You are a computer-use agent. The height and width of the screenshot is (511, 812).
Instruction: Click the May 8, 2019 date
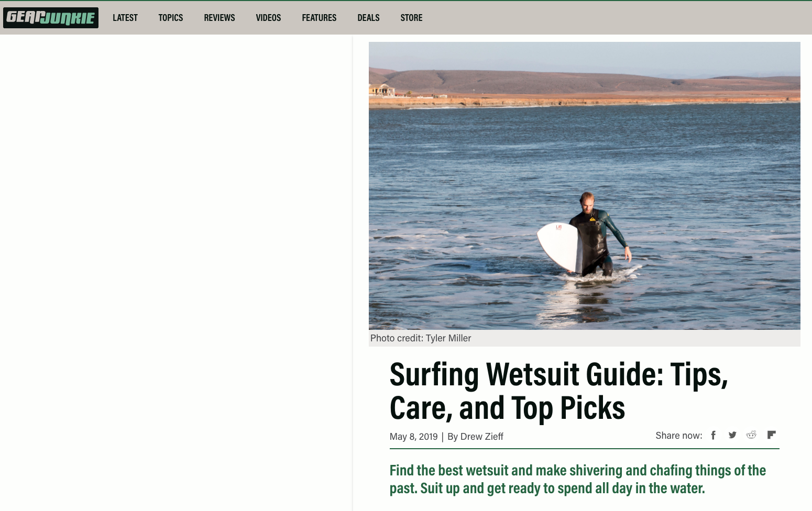click(x=413, y=437)
